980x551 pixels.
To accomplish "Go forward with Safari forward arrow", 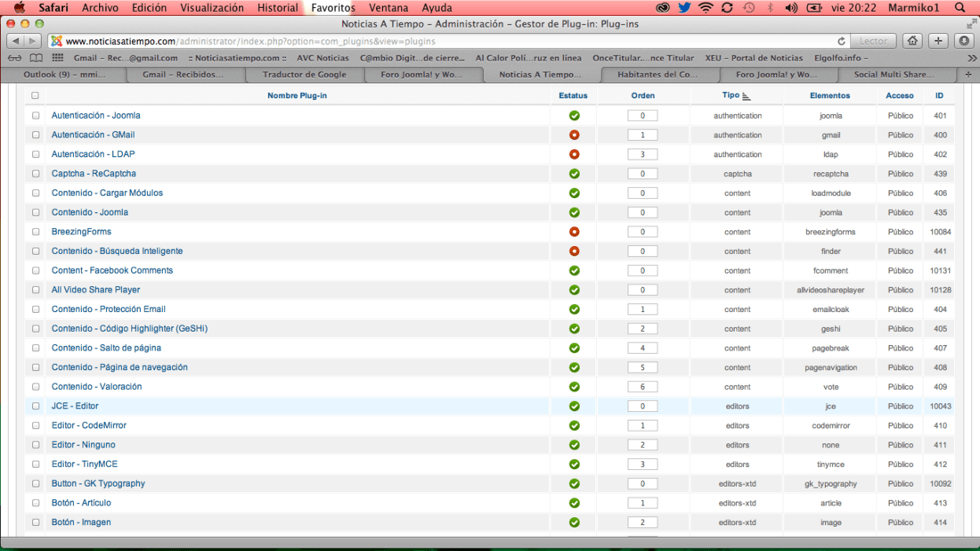I will 32,41.
